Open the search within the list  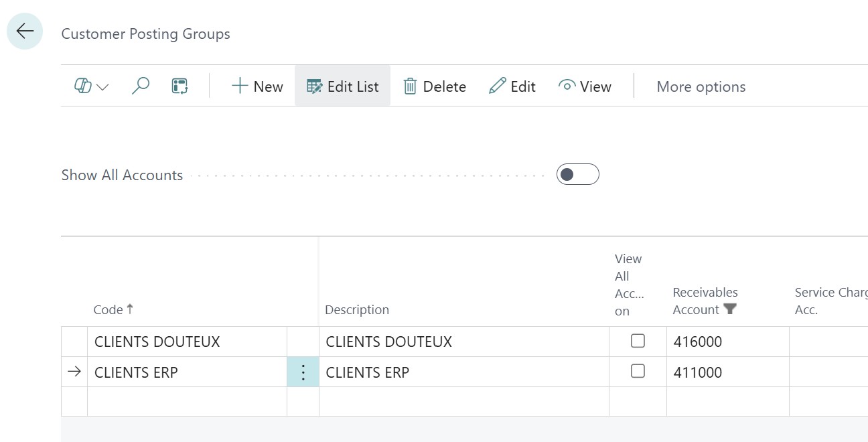pos(140,86)
